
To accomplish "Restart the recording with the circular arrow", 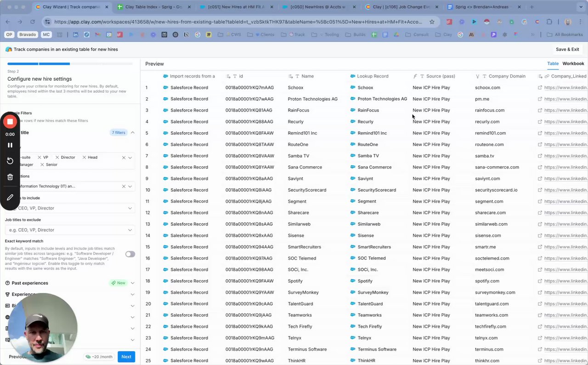I will point(10,161).
